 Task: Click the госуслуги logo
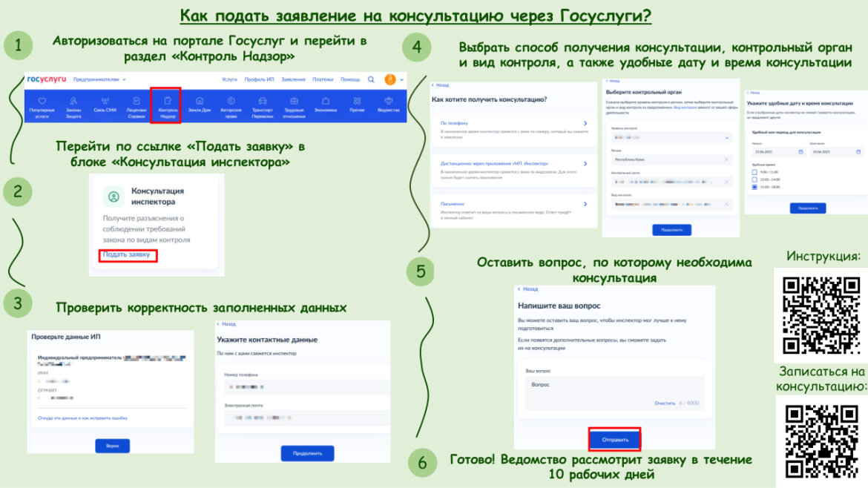click(x=47, y=79)
